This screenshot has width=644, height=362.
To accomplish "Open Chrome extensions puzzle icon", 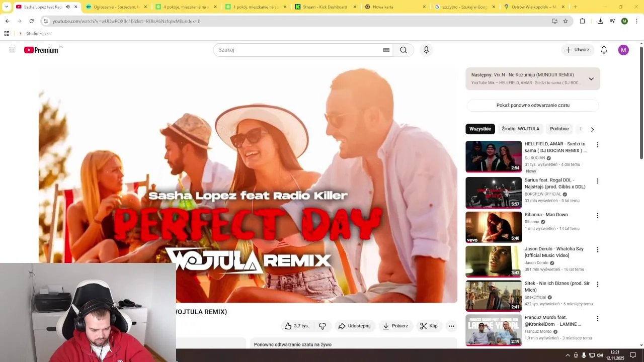I will pos(583,21).
